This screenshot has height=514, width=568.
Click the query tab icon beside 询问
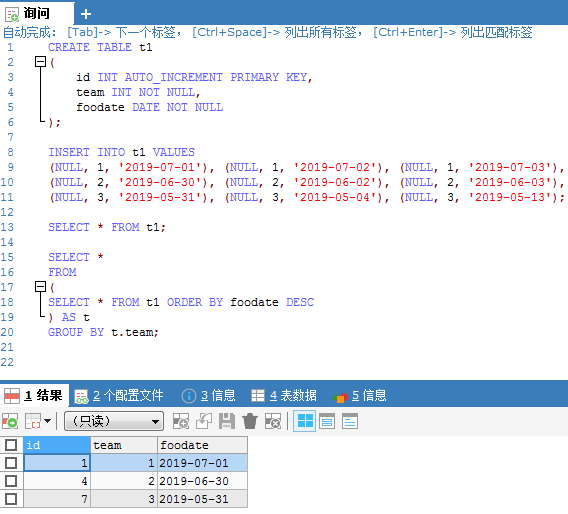tap(12, 14)
